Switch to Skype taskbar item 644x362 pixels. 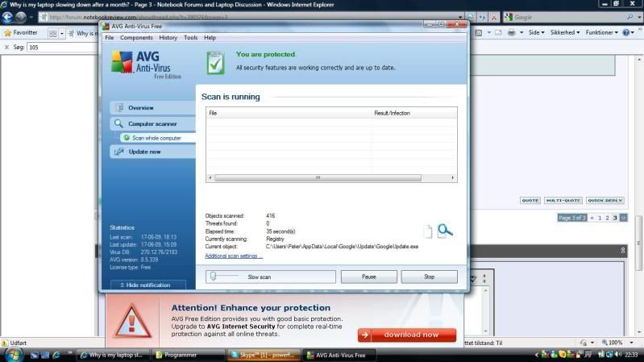pos(264,355)
